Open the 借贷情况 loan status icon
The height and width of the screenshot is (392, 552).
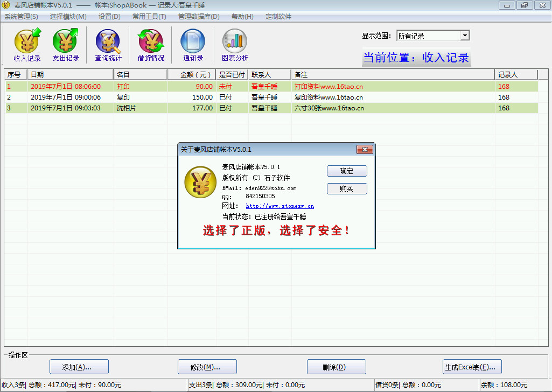151,45
